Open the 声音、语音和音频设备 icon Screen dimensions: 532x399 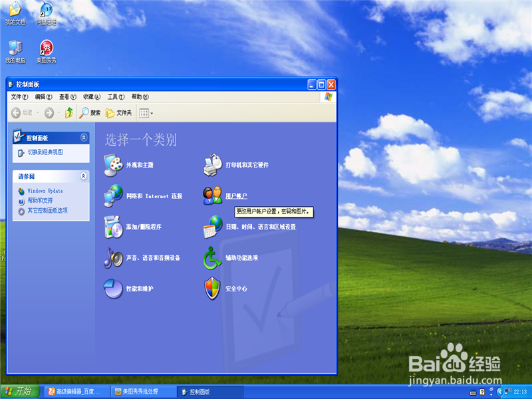click(x=113, y=257)
